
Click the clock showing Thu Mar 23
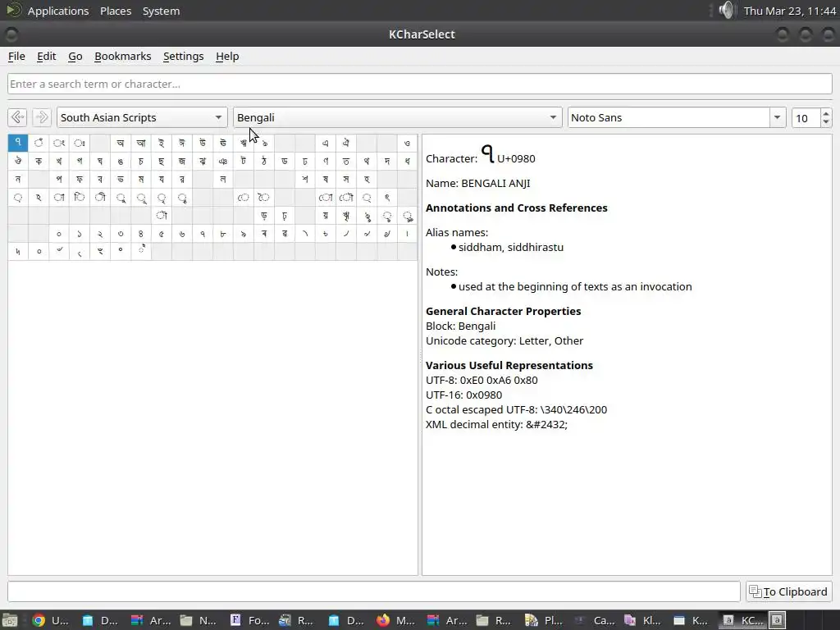pos(790,11)
